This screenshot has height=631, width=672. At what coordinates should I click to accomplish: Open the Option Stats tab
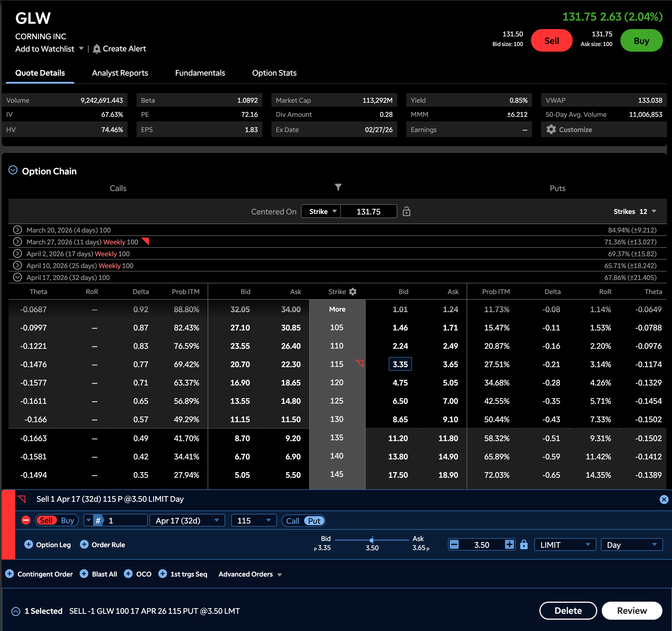(x=274, y=73)
